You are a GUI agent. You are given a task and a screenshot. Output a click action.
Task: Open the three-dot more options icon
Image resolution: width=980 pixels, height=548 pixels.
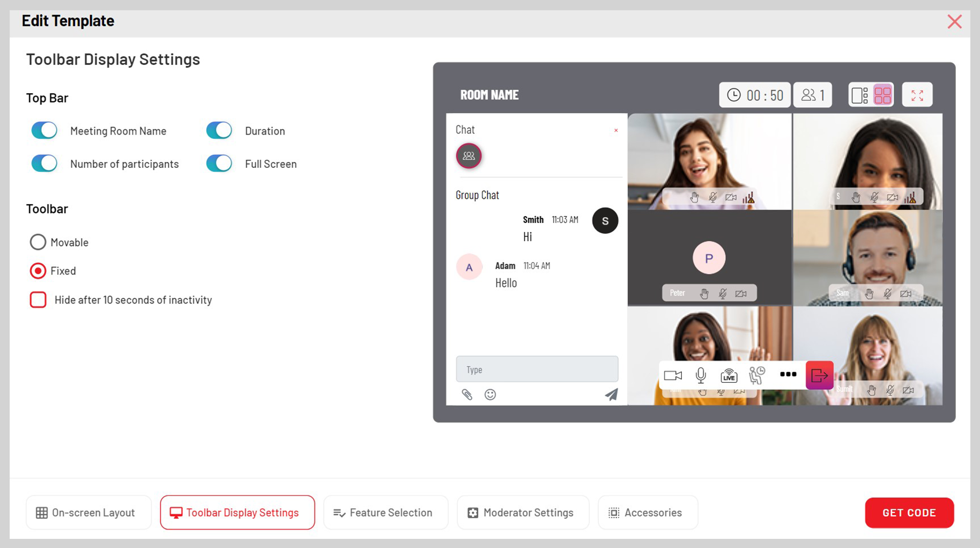tap(788, 375)
